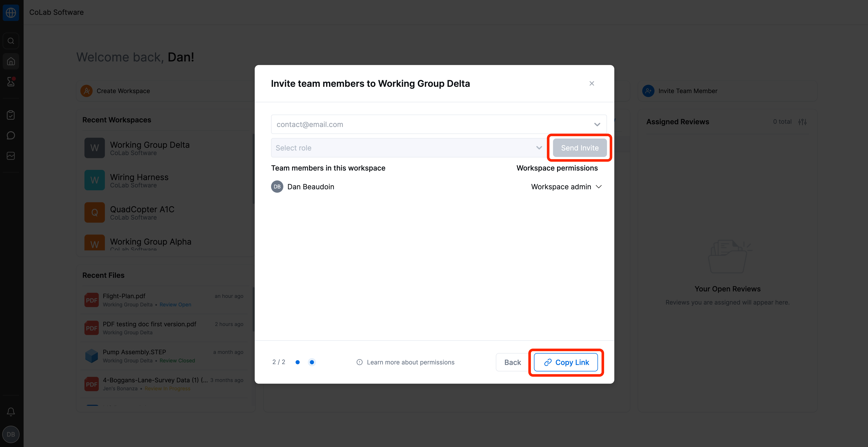Change Dan Beaudoin's Workspace admin permission
868x447 pixels.
coord(566,187)
